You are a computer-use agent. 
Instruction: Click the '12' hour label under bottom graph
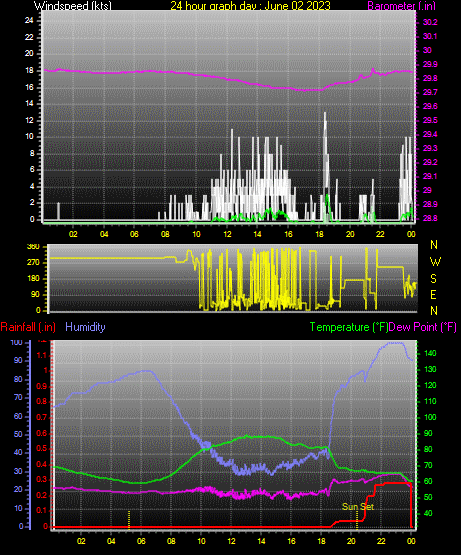tap(231, 541)
